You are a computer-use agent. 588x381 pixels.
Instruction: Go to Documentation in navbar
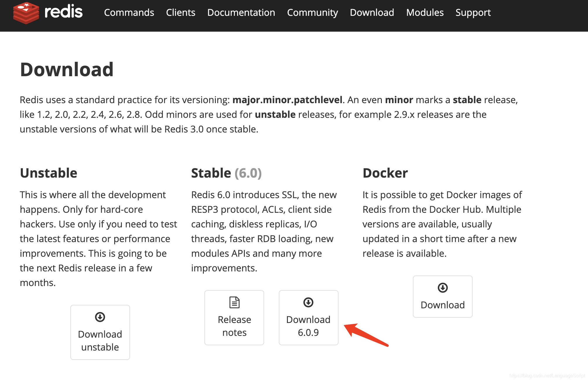pyautogui.click(x=241, y=13)
